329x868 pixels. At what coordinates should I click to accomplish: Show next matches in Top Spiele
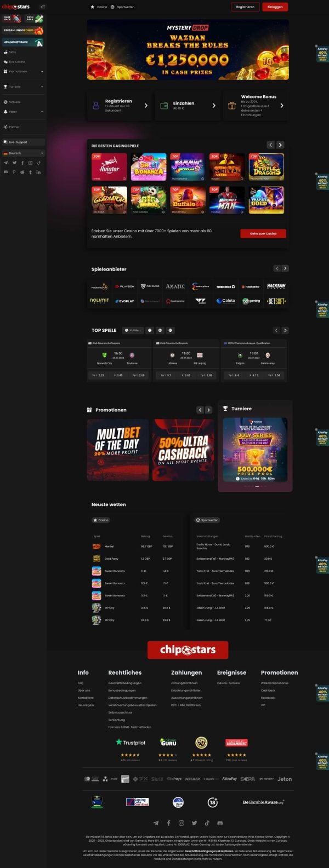click(x=285, y=330)
